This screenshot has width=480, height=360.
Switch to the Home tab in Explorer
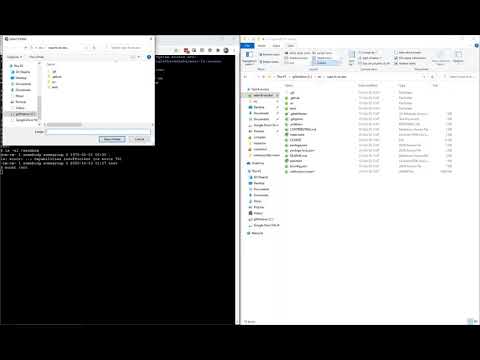click(x=262, y=46)
